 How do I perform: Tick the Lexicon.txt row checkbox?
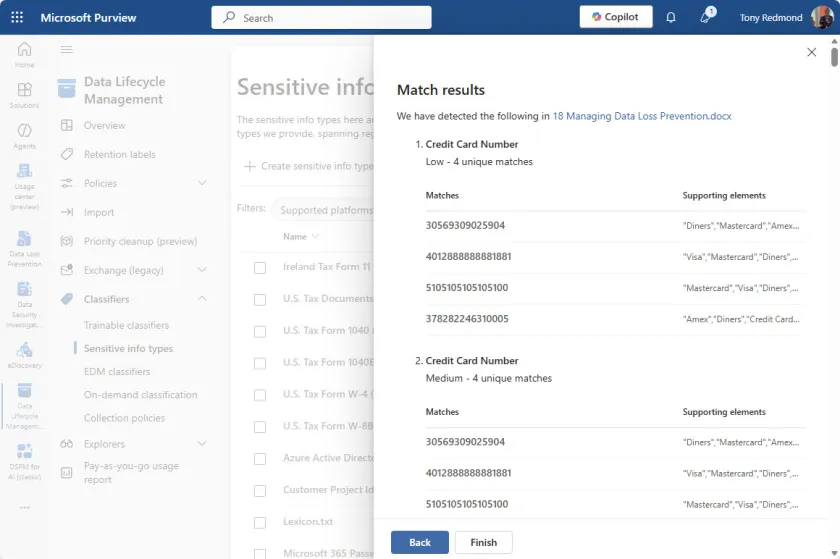[x=260, y=522]
